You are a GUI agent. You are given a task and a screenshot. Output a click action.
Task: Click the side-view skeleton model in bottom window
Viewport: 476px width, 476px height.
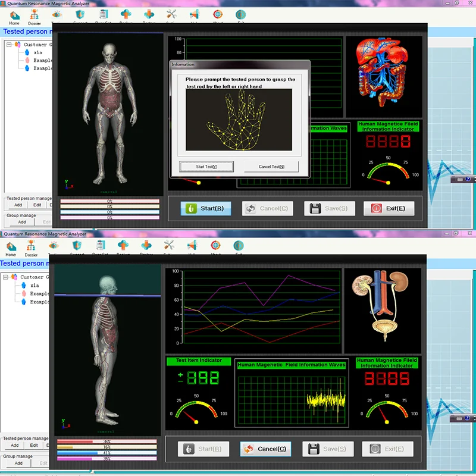pos(105,350)
